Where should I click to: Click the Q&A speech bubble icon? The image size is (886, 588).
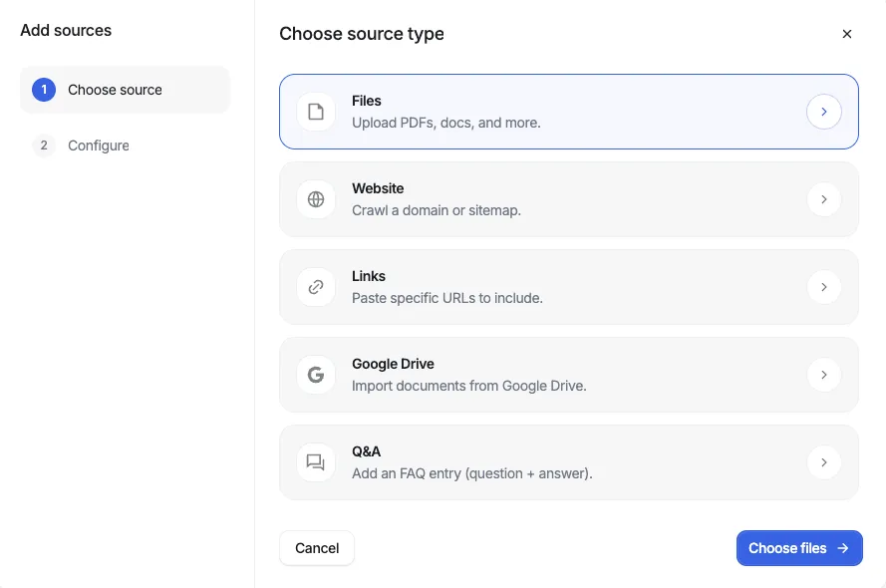tap(315, 462)
